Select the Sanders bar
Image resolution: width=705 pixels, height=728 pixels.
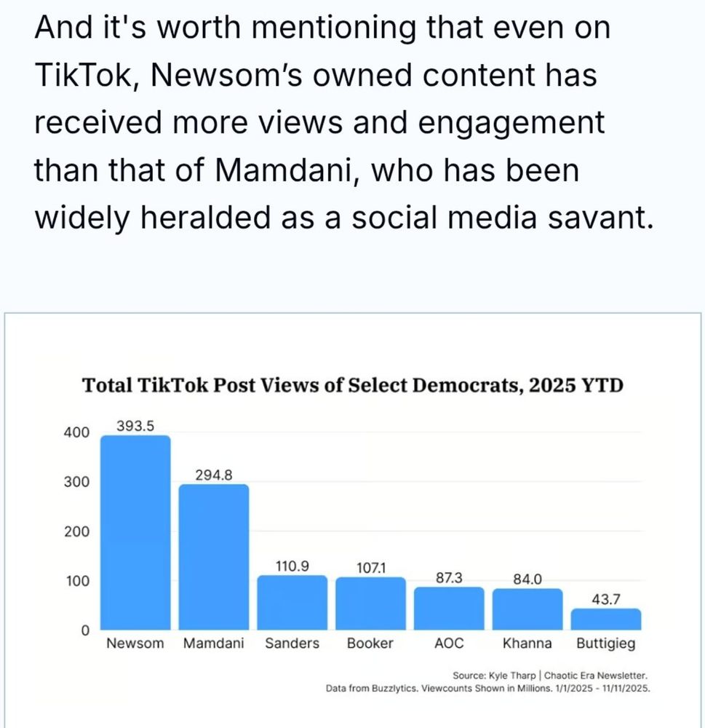[x=292, y=602]
